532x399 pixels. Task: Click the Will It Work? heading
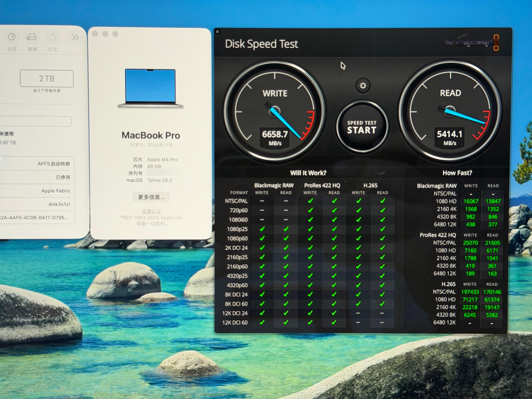click(x=308, y=173)
